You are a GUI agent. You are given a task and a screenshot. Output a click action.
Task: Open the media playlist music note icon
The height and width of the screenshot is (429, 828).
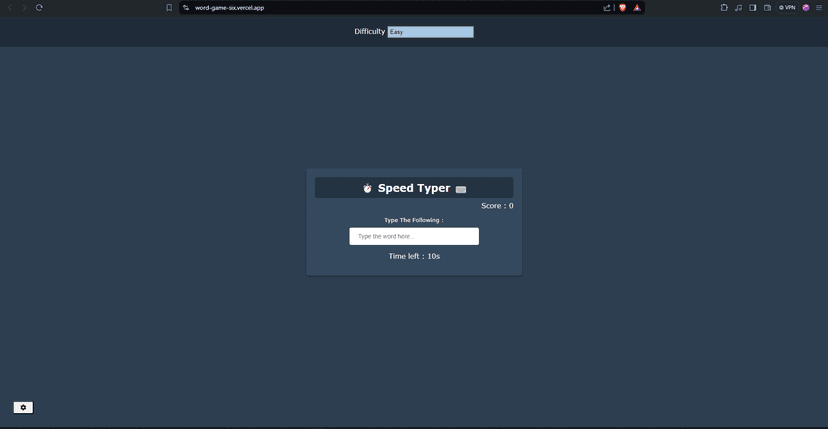pos(738,7)
